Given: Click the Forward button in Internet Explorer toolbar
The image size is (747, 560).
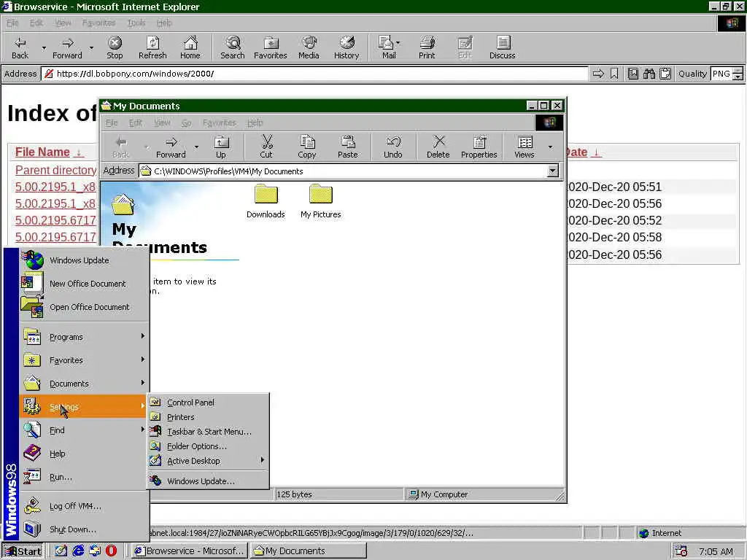Looking at the screenshot, I should (67, 47).
